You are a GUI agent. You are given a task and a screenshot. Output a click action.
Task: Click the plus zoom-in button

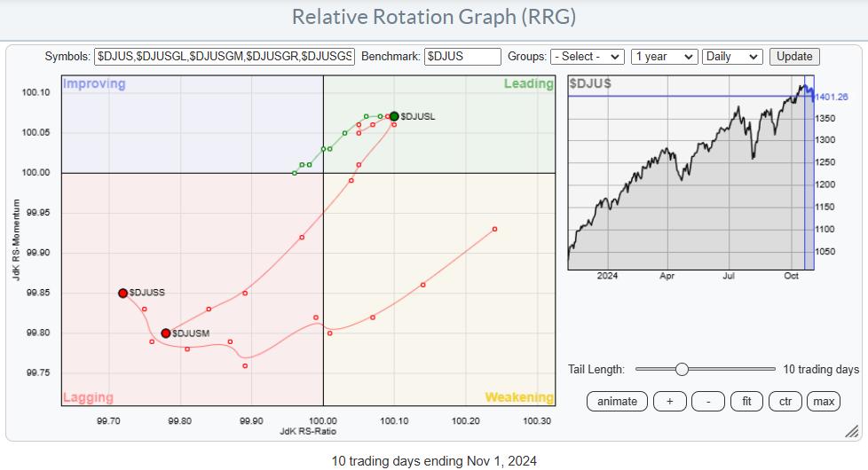670,401
